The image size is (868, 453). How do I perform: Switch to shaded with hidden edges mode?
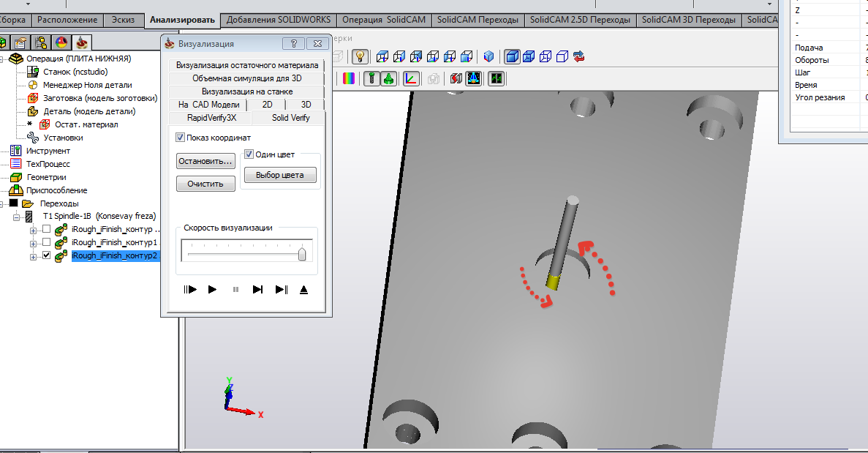529,56
